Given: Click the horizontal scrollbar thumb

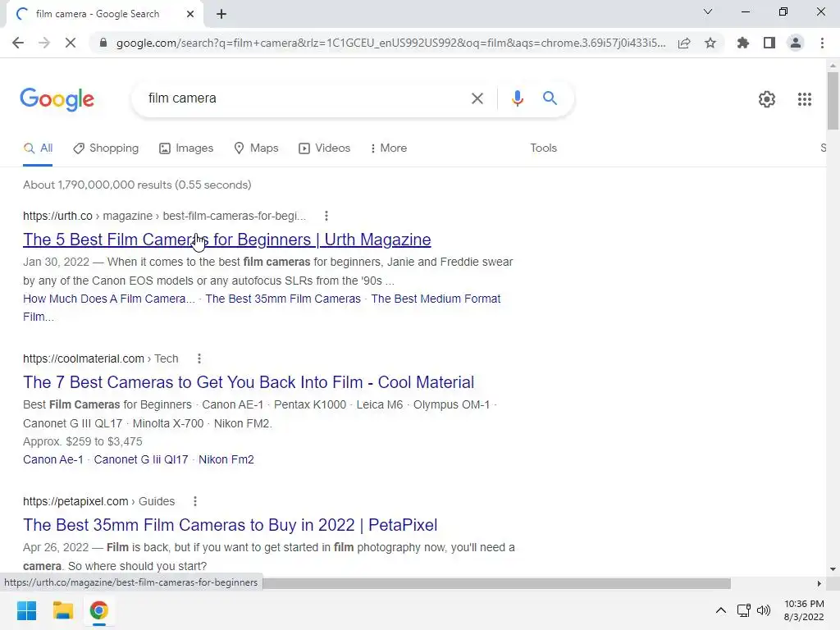Looking at the screenshot, I should pyautogui.click(x=496, y=583).
